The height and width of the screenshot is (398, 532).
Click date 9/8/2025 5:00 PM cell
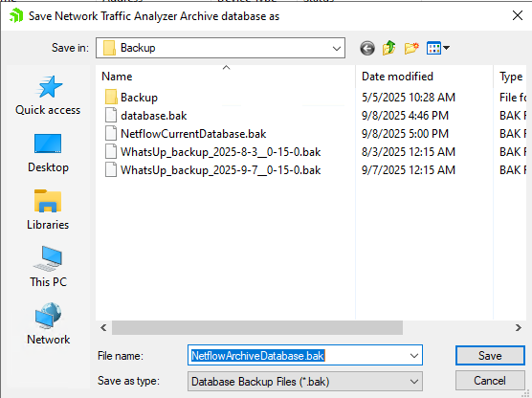(405, 134)
